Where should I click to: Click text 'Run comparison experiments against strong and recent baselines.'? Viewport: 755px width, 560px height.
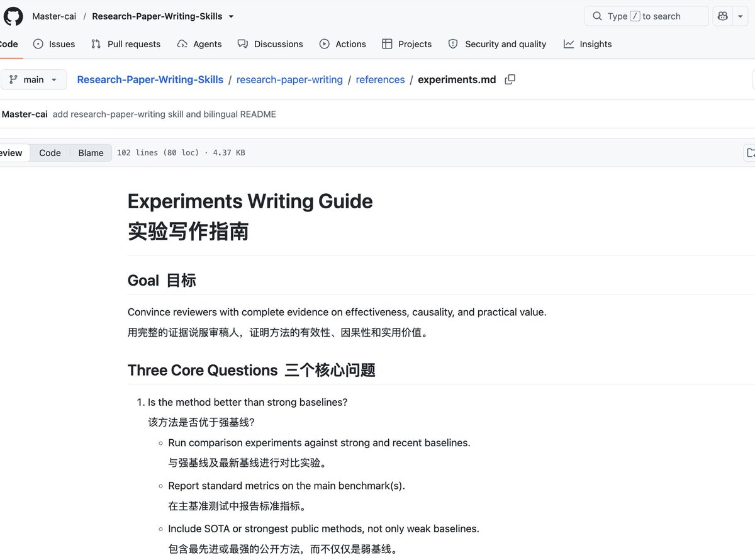click(319, 442)
